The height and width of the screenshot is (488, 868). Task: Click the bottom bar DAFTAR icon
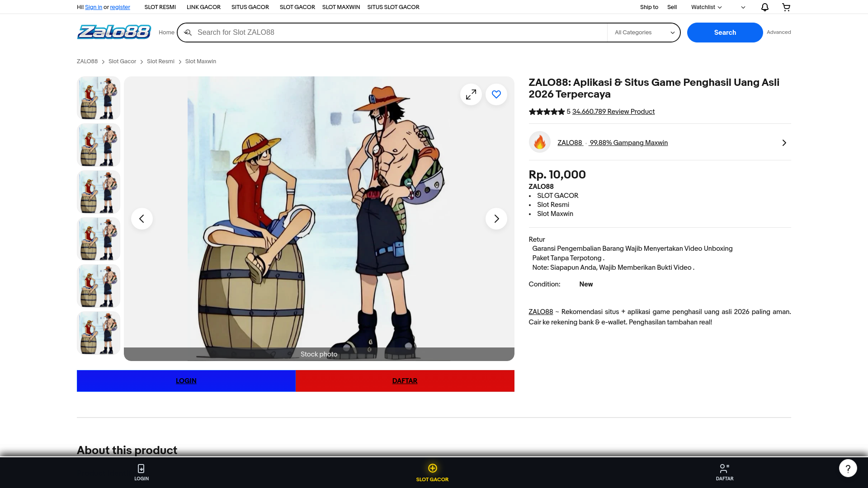725,469
